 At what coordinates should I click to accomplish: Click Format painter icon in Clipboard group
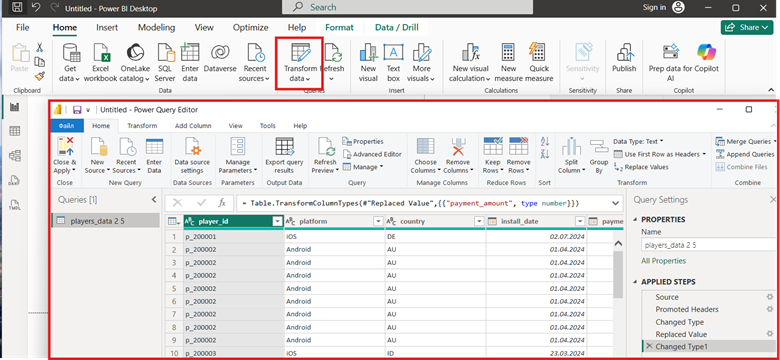(x=39, y=76)
